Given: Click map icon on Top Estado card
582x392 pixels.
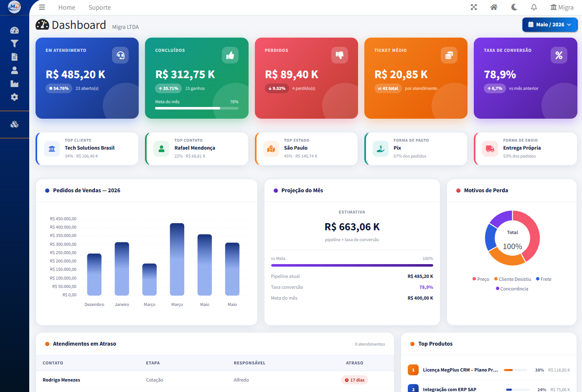Looking at the screenshot, I should point(271,149).
